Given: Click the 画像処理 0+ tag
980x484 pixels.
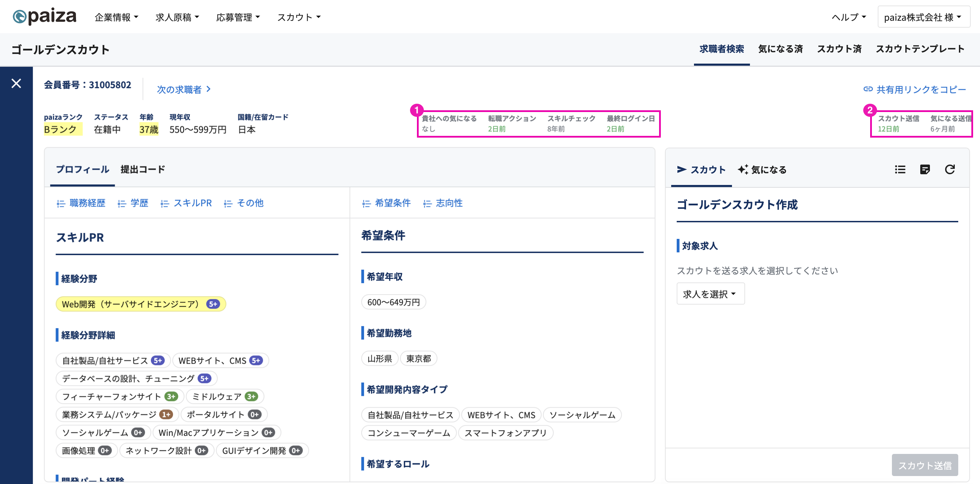Looking at the screenshot, I should click(x=86, y=450).
